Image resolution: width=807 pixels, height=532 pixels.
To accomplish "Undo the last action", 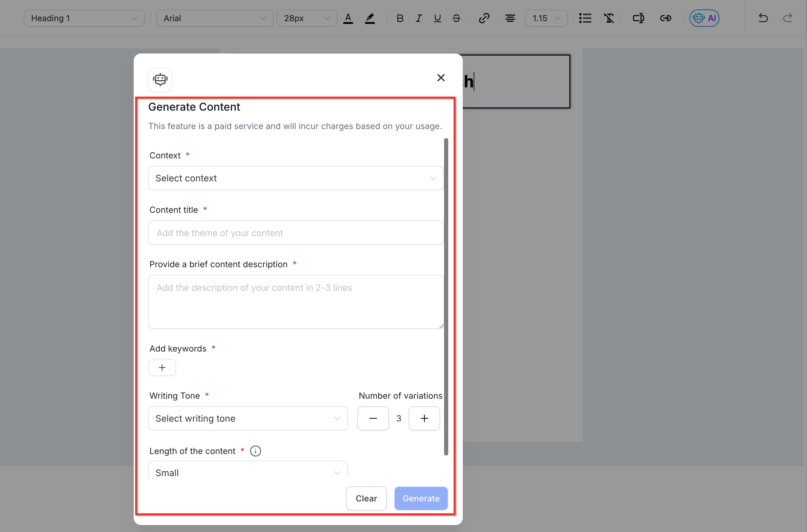I will click(x=763, y=18).
